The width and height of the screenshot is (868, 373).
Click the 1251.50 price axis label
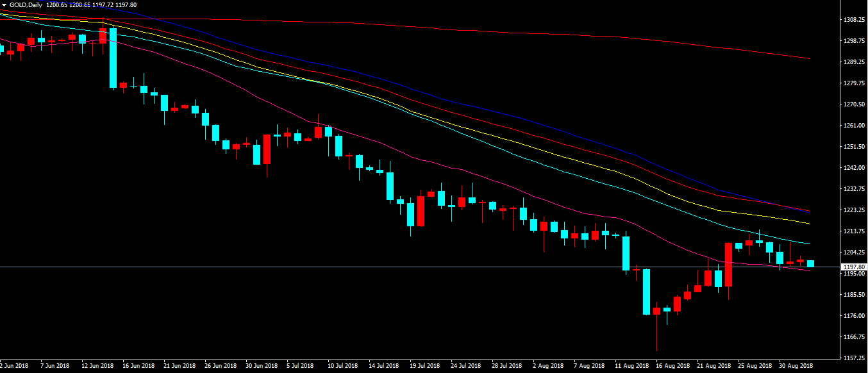tap(855, 147)
